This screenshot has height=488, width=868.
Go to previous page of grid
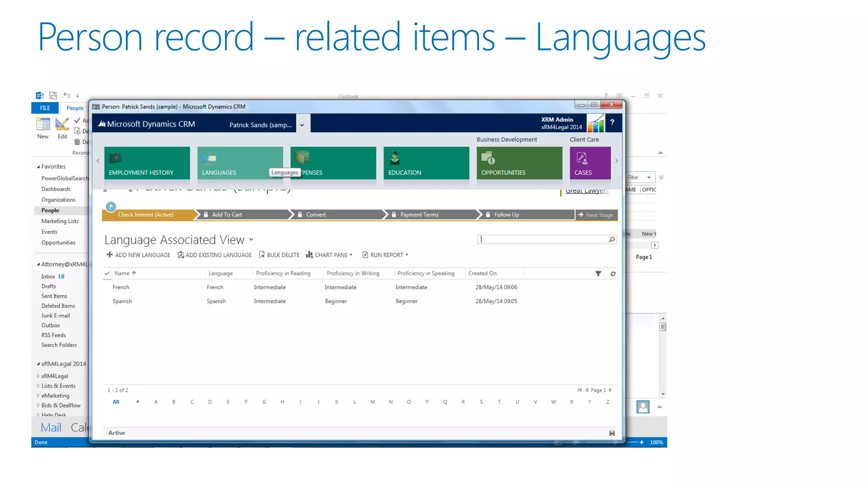point(587,390)
